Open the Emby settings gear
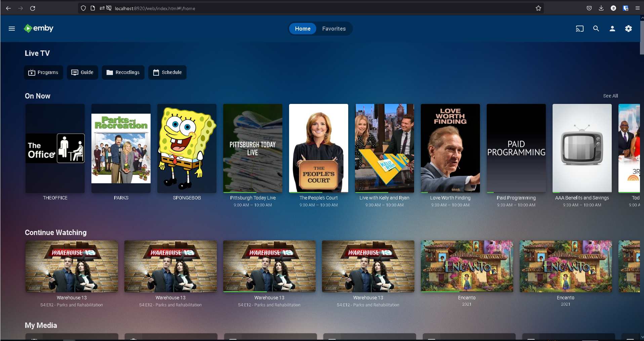The width and height of the screenshot is (644, 341). 629,29
